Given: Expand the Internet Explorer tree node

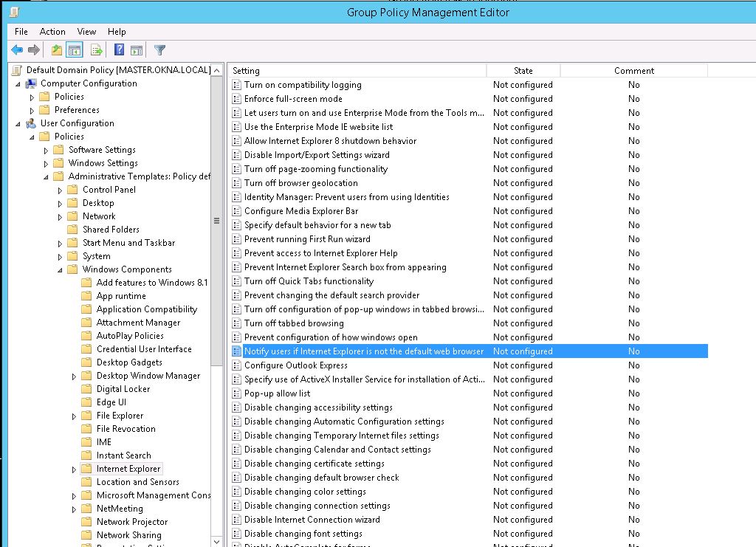Looking at the screenshot, I should (x=72, y=468).
